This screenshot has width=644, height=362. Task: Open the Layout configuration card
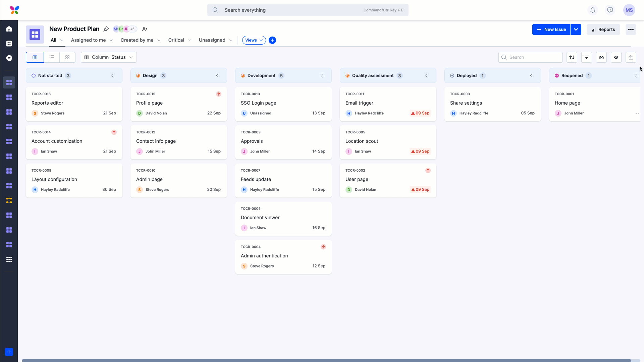pyautogui.click(x=74, y=180)
